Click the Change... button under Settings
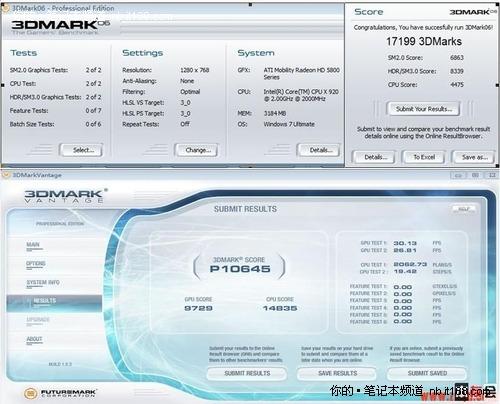This screenshot has height=404, width=500. (x=196, y=150)
